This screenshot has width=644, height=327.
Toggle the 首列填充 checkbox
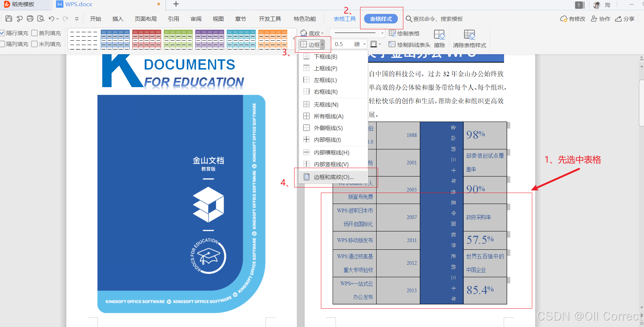[34, 33]
